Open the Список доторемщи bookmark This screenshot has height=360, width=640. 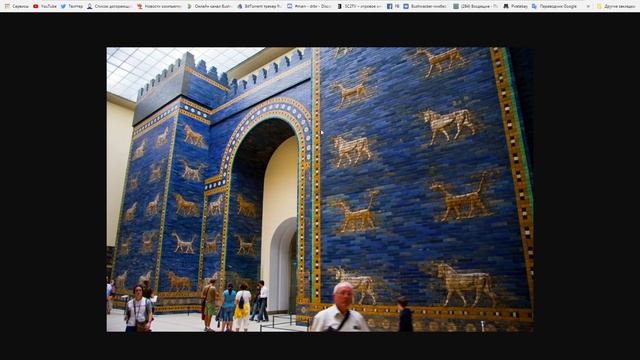tap(109, 6)
